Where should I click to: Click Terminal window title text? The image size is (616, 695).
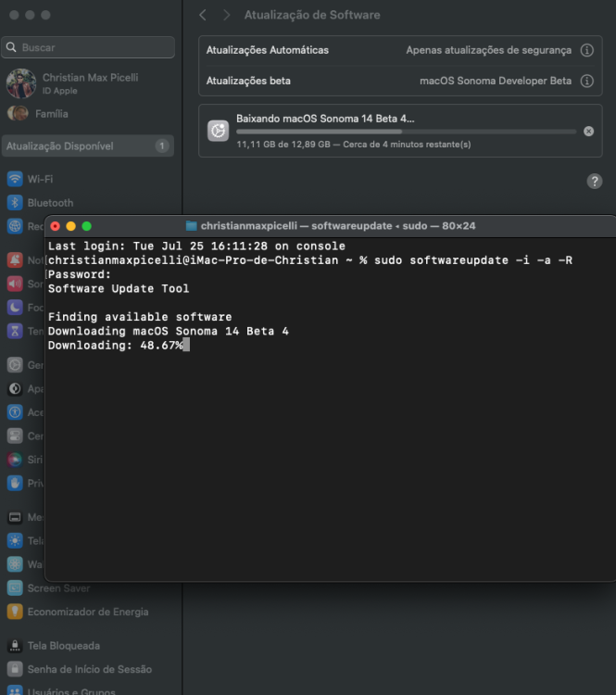[338, 226]
